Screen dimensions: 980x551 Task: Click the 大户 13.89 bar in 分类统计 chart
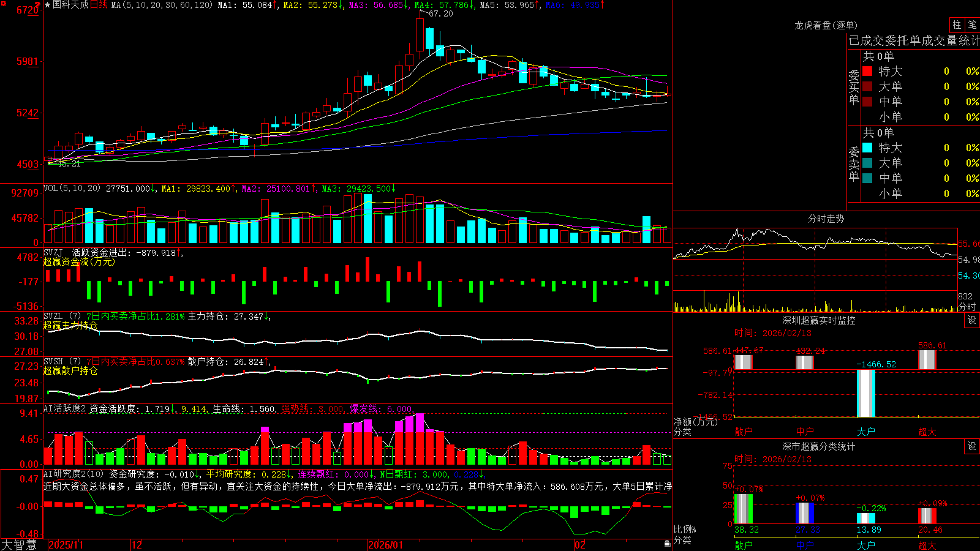coord(866,519)
